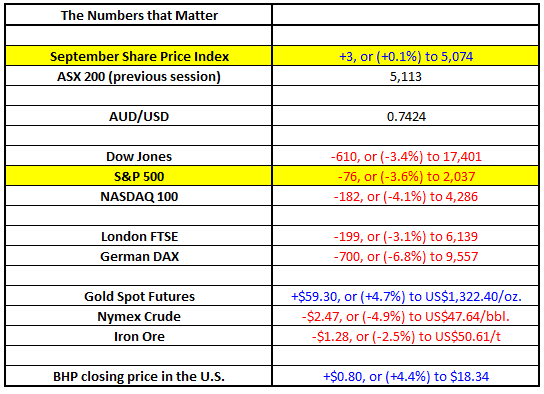
Task: Click the September Share Price Index label
Action: [139, 56]
